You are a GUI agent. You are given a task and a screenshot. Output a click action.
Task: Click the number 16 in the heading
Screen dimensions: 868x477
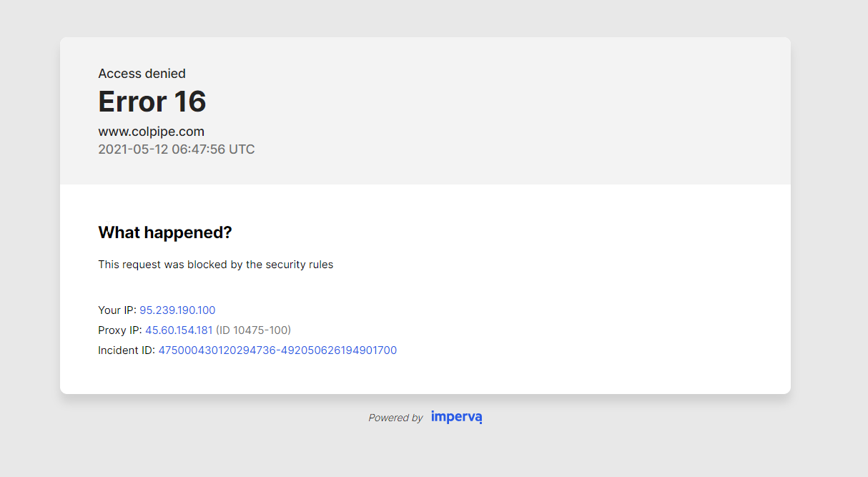[190, 102]
